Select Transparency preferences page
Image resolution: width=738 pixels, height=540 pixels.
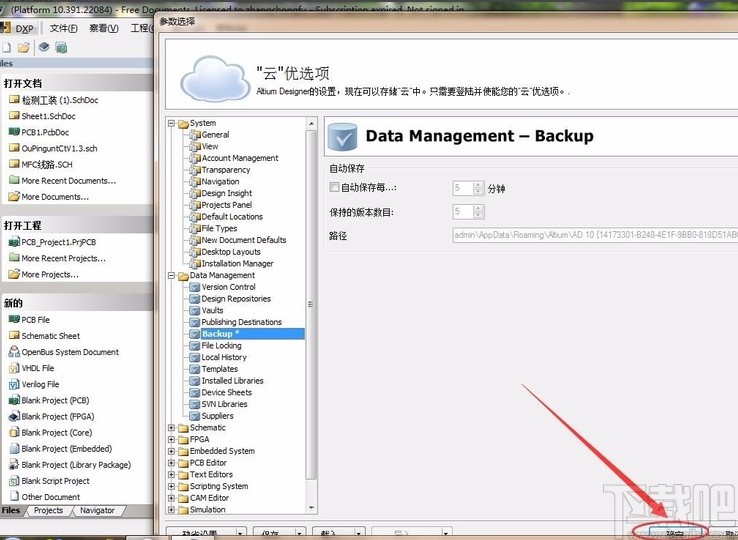(225, 170)
